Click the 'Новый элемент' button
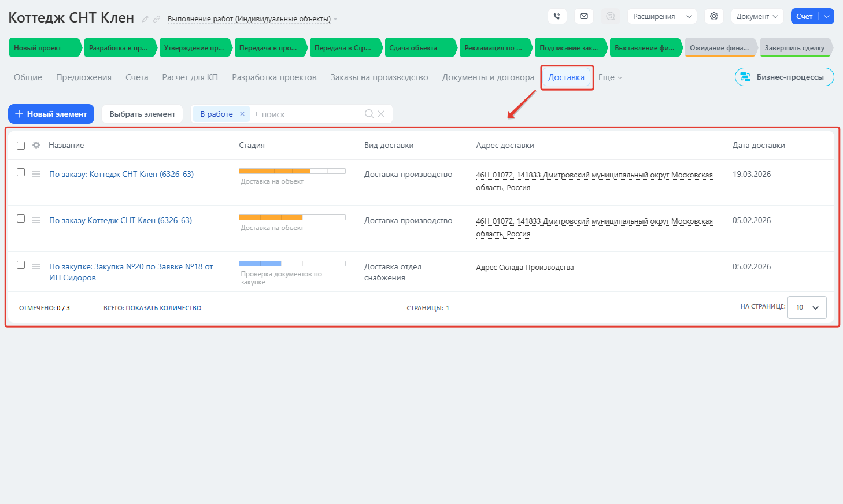Viewport: 843px width, 504px height. (51, 114)
